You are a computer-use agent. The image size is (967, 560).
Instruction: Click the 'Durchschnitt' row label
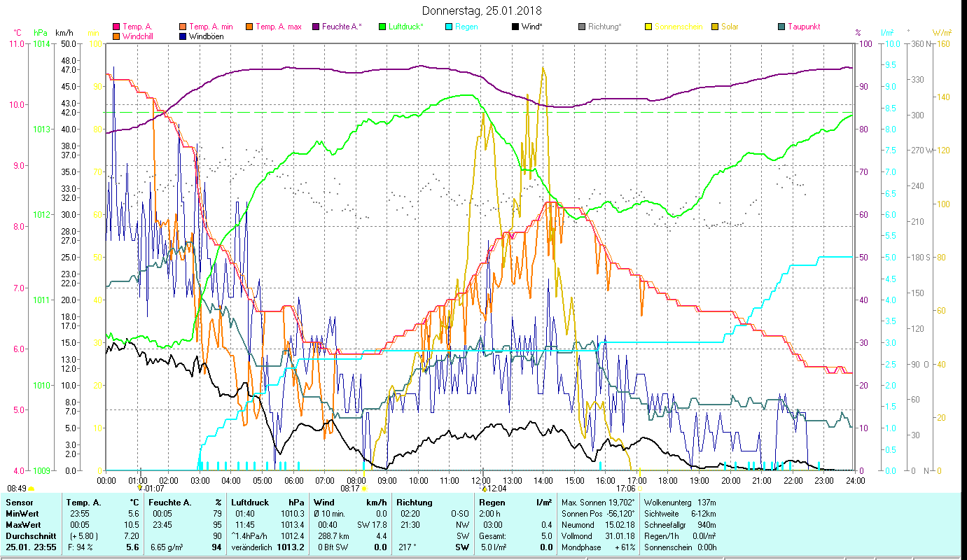click(30, 536)
